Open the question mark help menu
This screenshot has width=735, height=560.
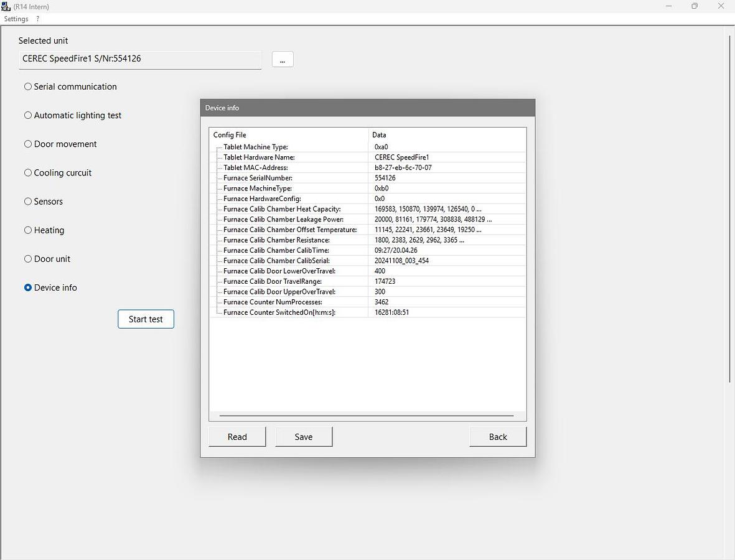[38, 19]
